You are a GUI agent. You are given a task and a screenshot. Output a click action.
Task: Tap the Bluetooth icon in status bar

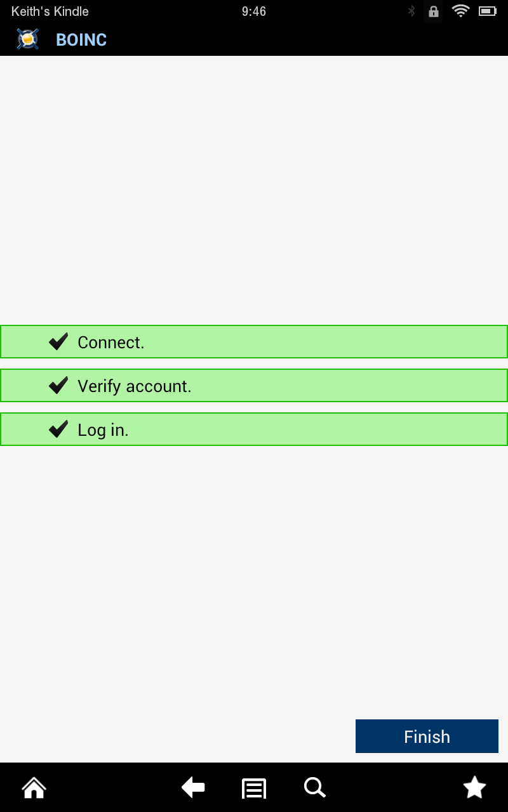413,11
